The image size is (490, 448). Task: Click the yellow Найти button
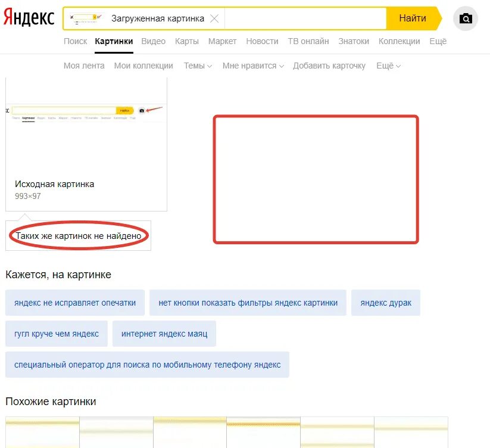(414, 18)
